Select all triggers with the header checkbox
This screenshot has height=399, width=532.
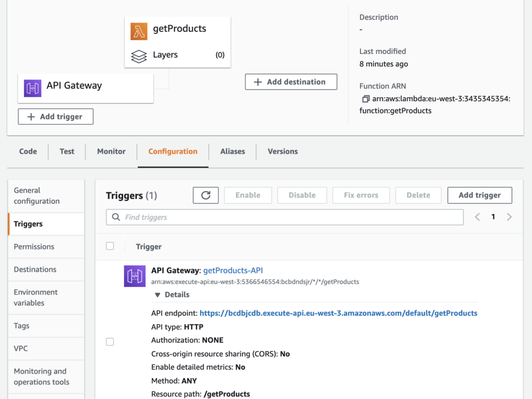click(x=110, y=246)
